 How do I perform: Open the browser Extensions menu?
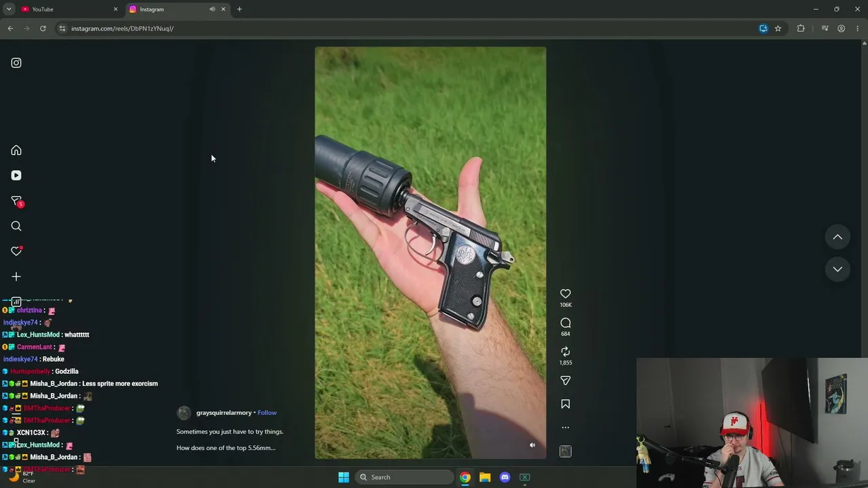801,28
